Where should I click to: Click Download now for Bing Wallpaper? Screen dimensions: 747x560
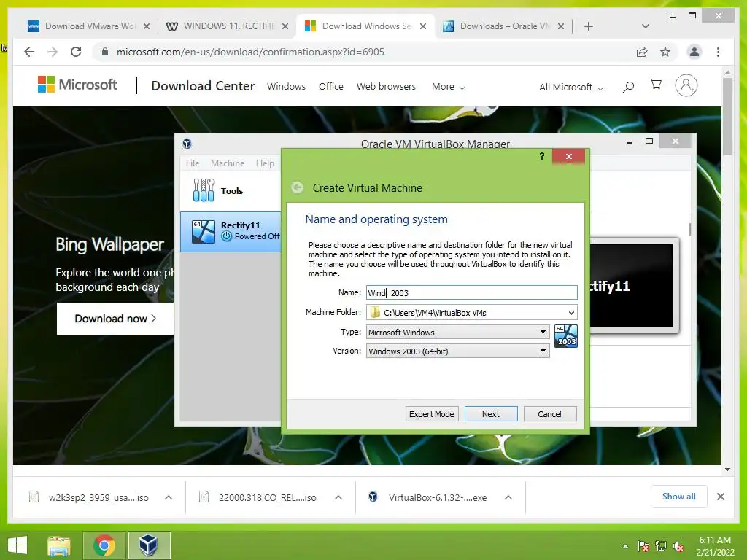[115, 319]
